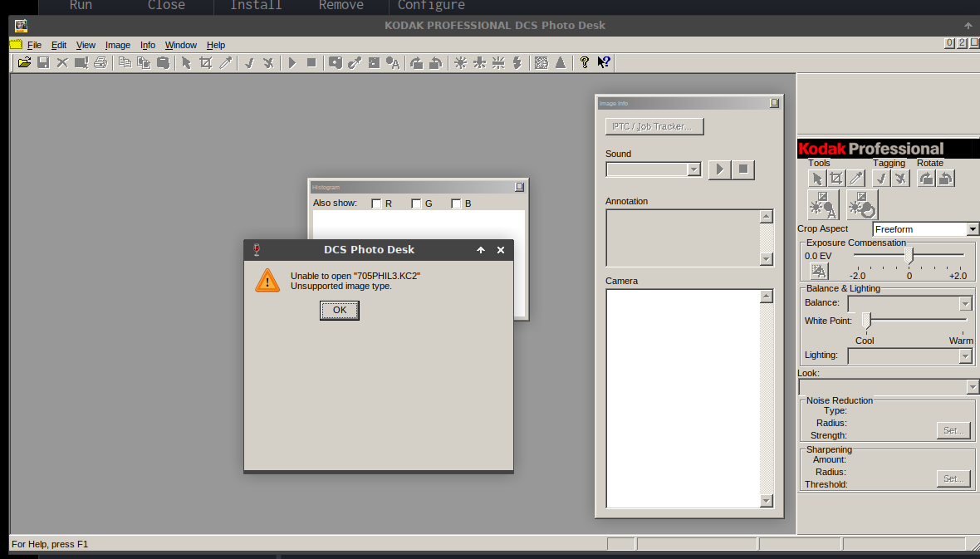
Task: Enable the R channel checkbox in Histogram
Action: tap(376, 203)
